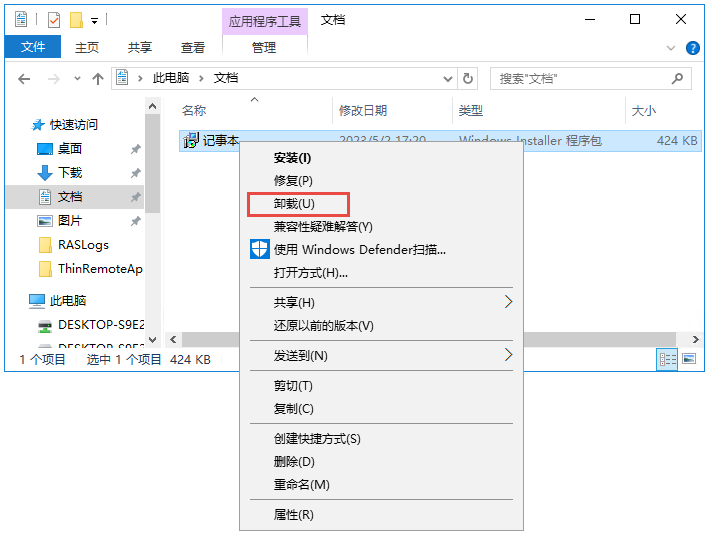Open 桌面 in the navigation pane

[x=69, y=149]
